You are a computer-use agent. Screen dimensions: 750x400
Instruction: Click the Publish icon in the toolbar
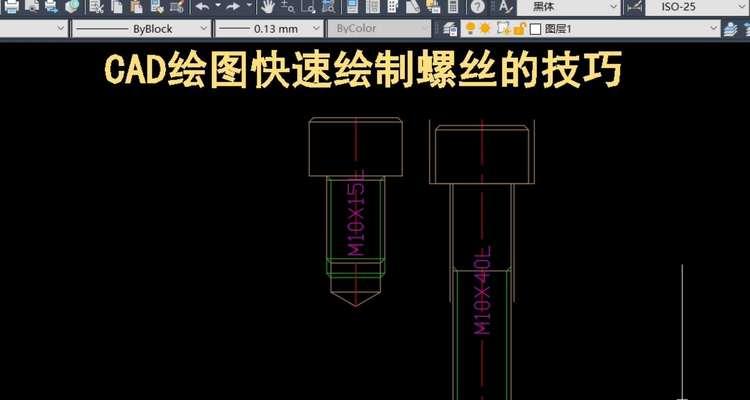click(x=52, y=6)
